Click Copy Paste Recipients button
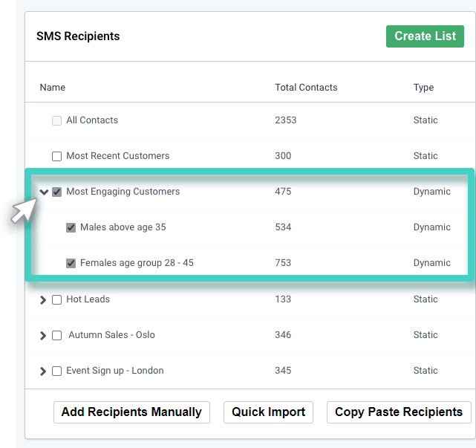476x448 pixels. [x=398, y=412]
